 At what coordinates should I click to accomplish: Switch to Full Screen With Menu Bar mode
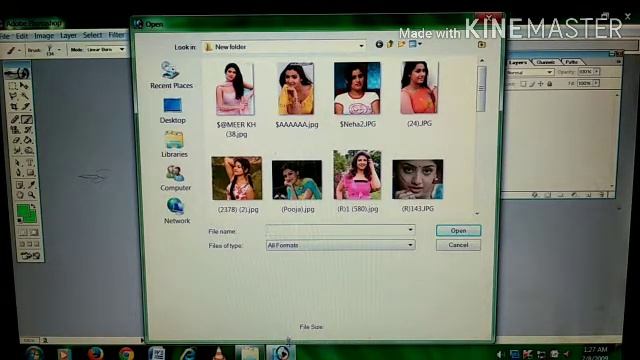click(x=29, y=244)
